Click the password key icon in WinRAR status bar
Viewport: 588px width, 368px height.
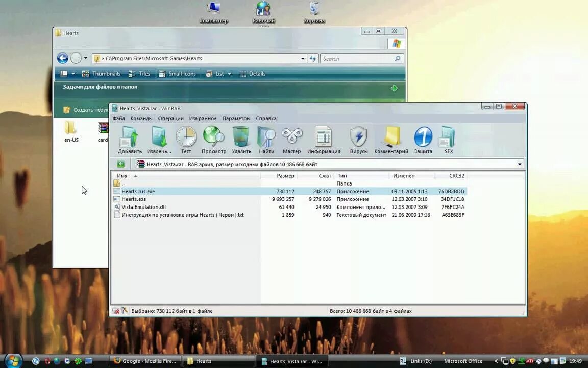coord(125,311)
